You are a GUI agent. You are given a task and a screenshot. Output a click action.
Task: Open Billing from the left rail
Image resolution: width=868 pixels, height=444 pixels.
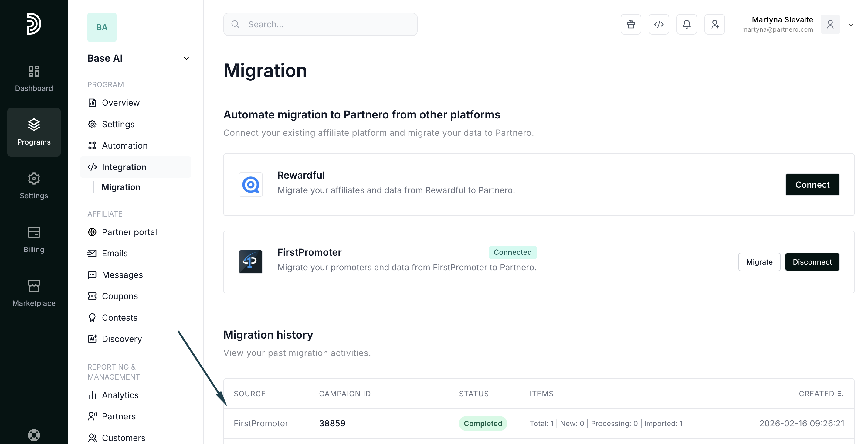pos(34,239)
